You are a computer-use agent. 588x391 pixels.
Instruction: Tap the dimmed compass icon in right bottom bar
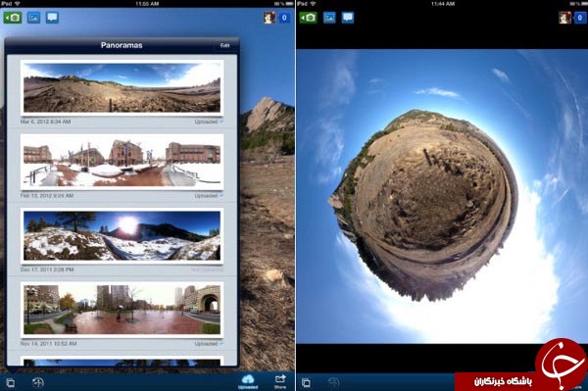(333, 382)
